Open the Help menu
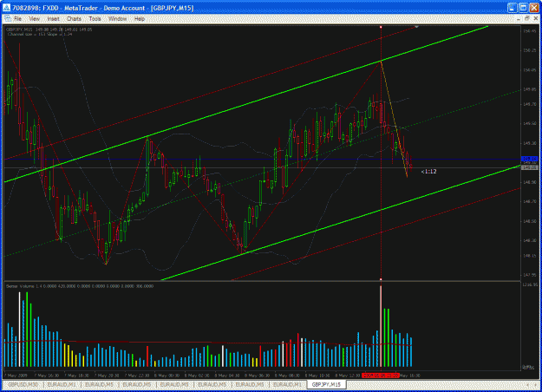Viewport: 542px width, 392px height. 140,19
